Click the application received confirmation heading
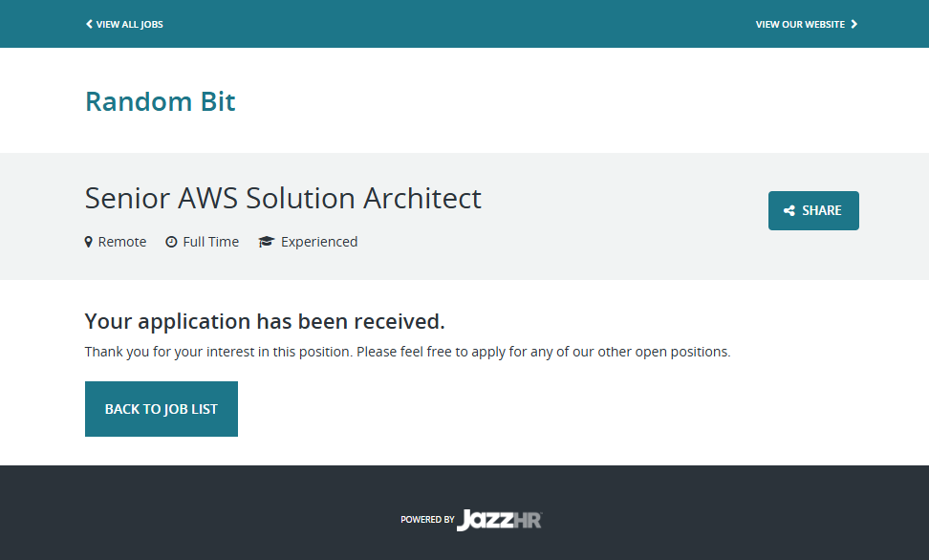 click(265, 321)
